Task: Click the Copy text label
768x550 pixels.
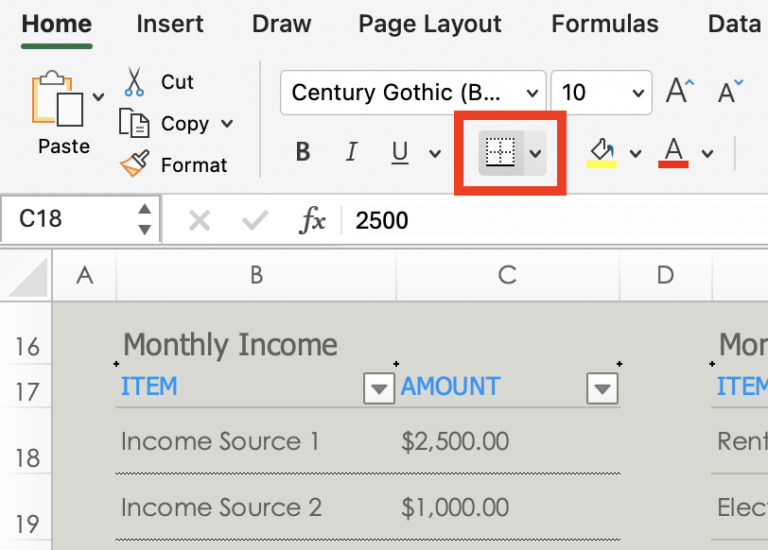Action: (185, 124)
